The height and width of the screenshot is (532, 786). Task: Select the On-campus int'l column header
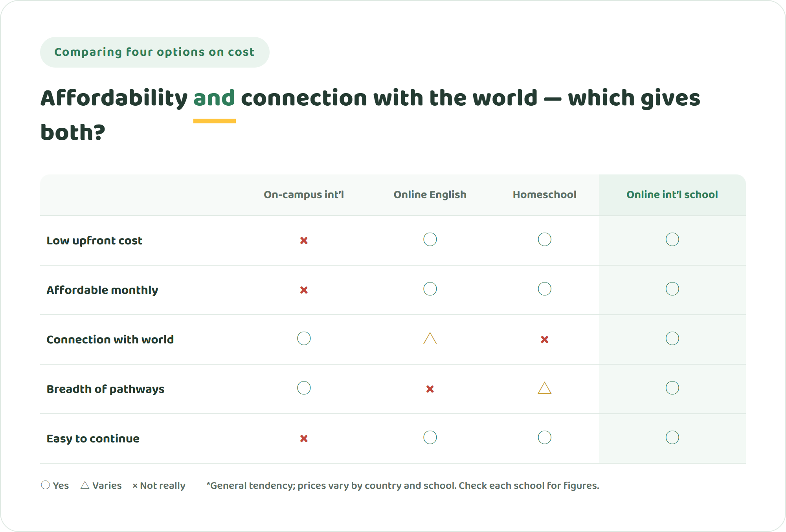pos(304,194)
